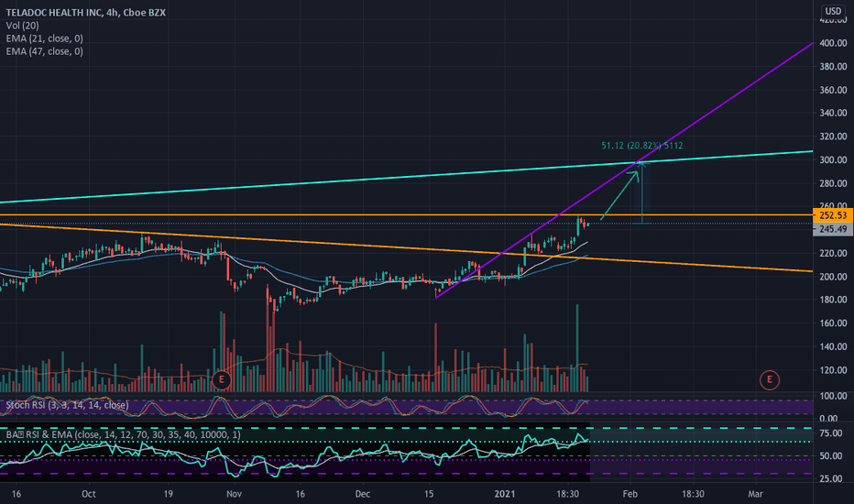Click the gray 245.49 current price label
The height and width of the screenshot is (504, 854).
click(x=833, y=229)
